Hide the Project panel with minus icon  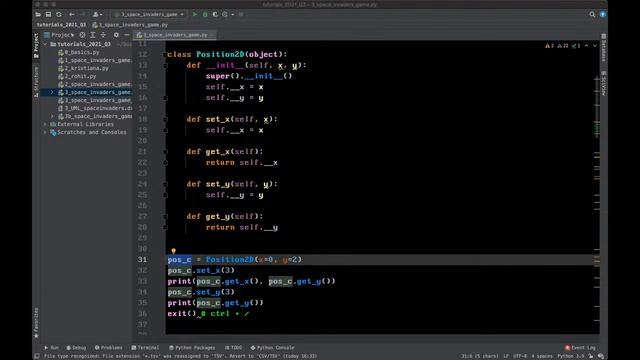(127, 35)
